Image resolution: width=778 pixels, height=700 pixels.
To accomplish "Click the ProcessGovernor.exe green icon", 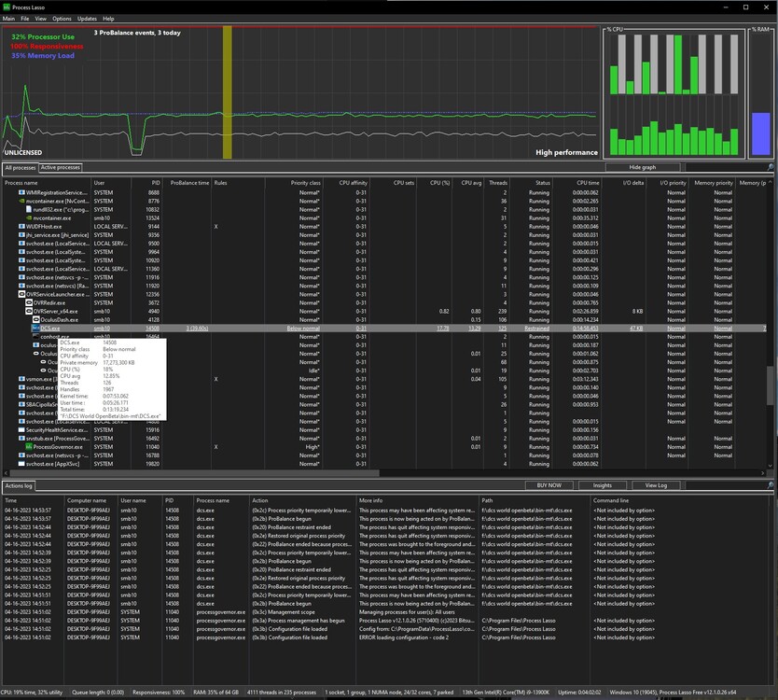I will pos(29,447).
